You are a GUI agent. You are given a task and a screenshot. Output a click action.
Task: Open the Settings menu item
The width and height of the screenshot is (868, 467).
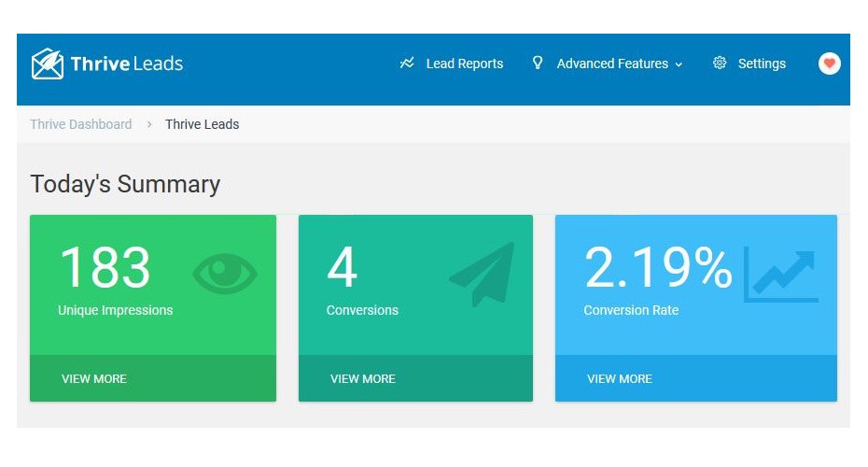pos(762,64)
